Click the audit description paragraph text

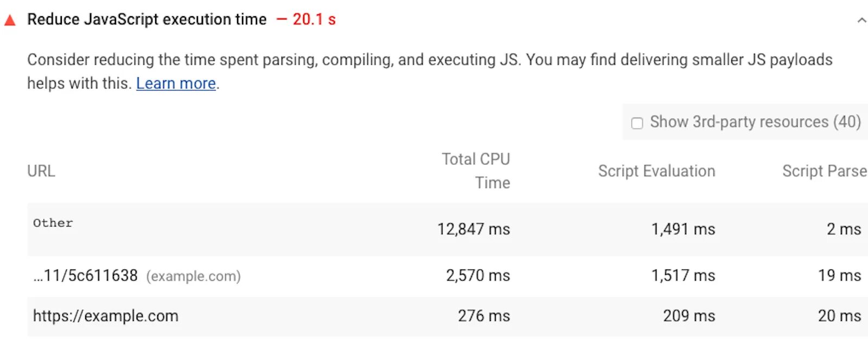click(x=429, y=60)
